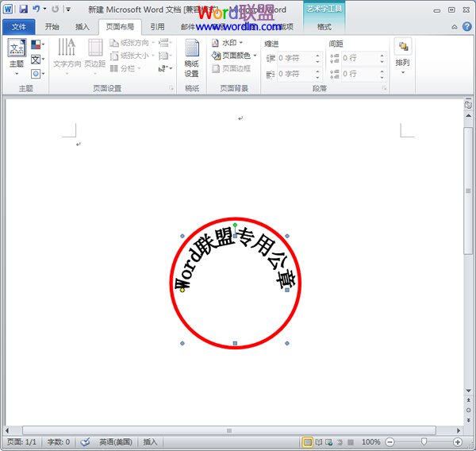Click the zoom out minus button
The width and height of the screenshot is (476, 451).
(x=390, y=442)
